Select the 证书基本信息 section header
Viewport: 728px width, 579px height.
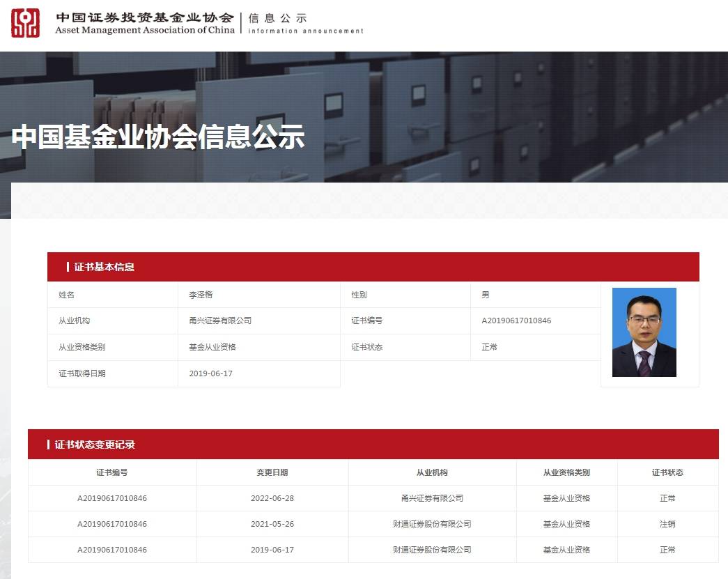104,267
